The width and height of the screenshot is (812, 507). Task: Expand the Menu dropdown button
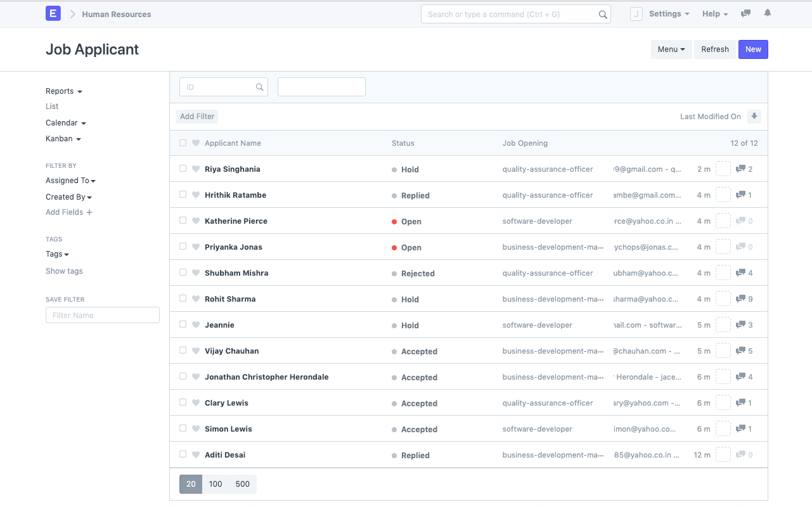click(x=671, y=49)
